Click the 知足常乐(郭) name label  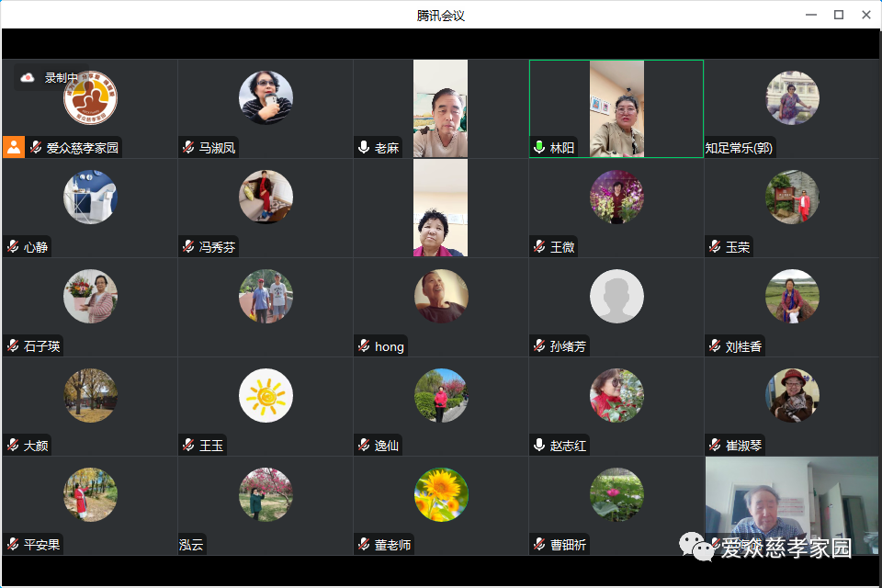click(x=740, y=147)
